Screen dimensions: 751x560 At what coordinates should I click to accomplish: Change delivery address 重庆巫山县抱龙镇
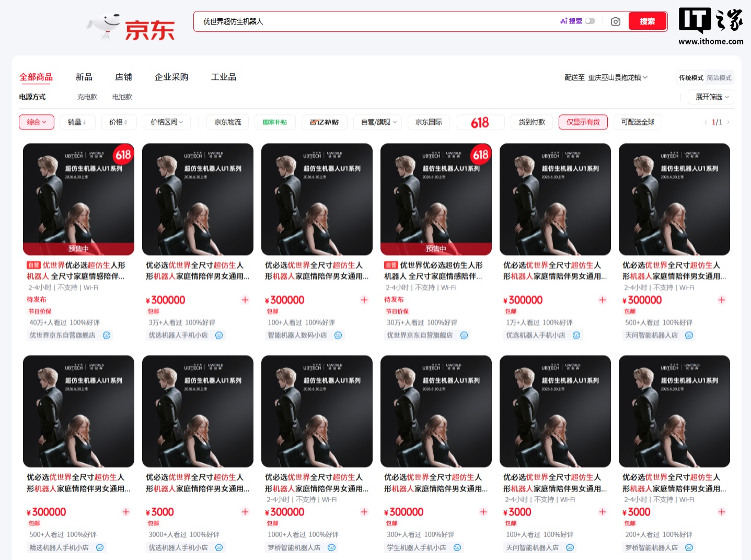tap(618, 77)
